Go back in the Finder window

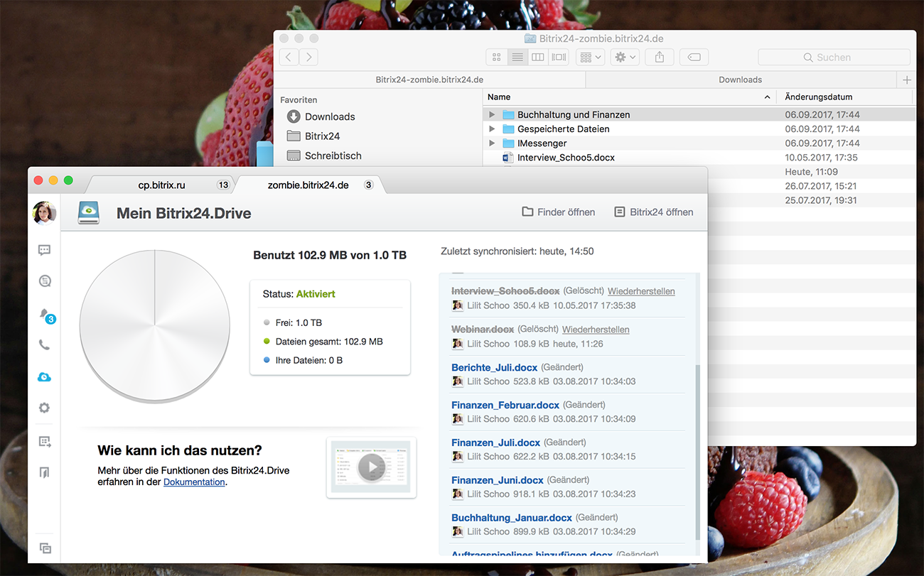289,57
